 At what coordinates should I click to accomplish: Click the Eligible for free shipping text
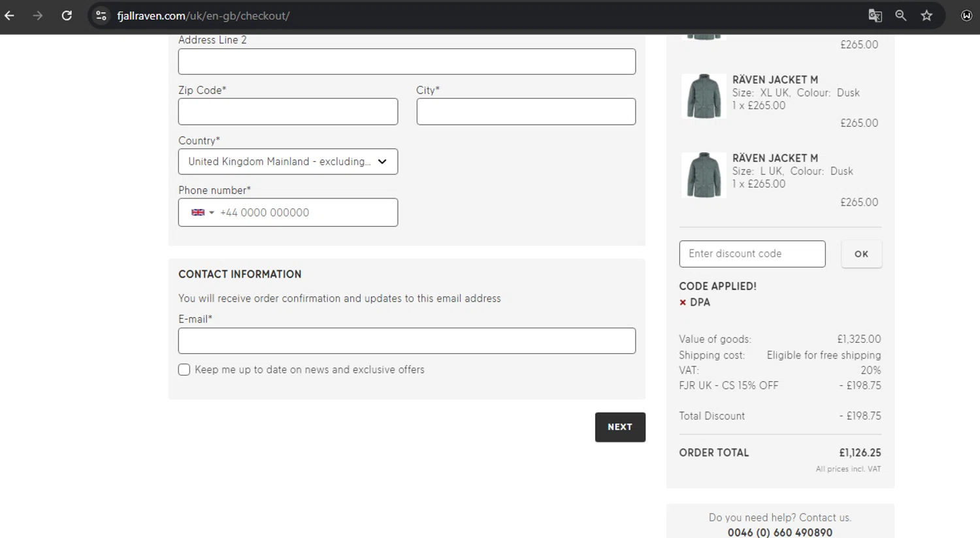(824, 355)
